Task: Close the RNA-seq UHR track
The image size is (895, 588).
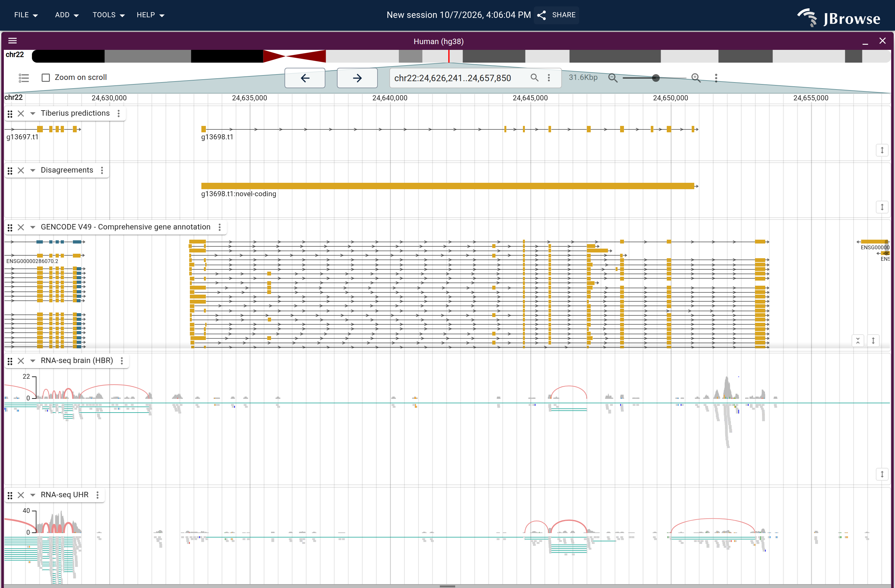Action: tap(21, 495)
